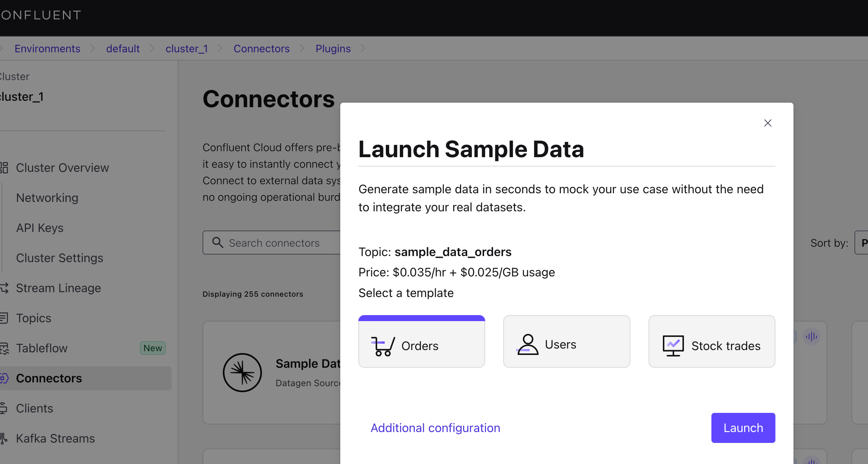Open the API Keys page
868x464 pixels.
[x=40, y=228]
